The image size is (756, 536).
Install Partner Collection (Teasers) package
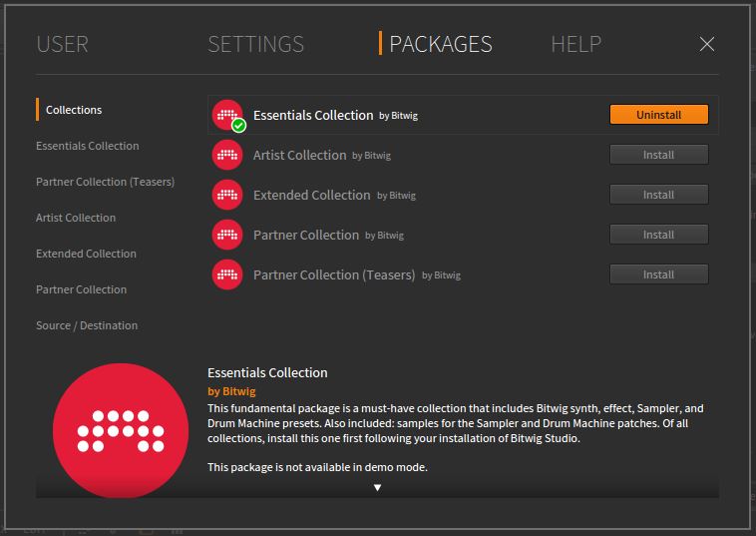pos(659,274)
